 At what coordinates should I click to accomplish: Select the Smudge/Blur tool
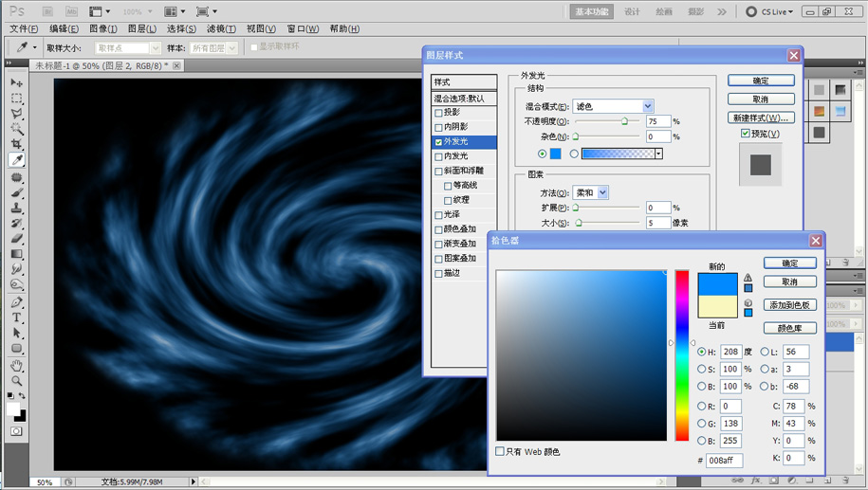click(17, 269)
